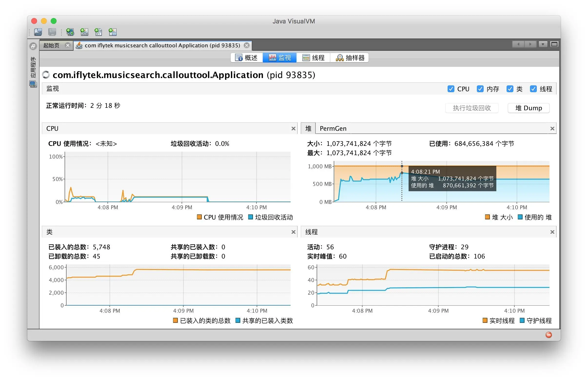Click Add Remote Host toolbar icon
This screenshot has width=588, height=380.
[x=70, y=32]
